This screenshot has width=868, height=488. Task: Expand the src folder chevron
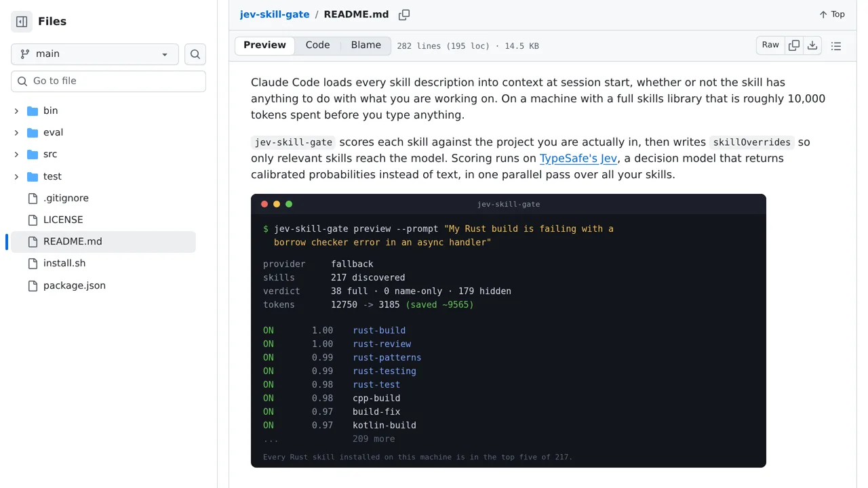click(16, 154)
